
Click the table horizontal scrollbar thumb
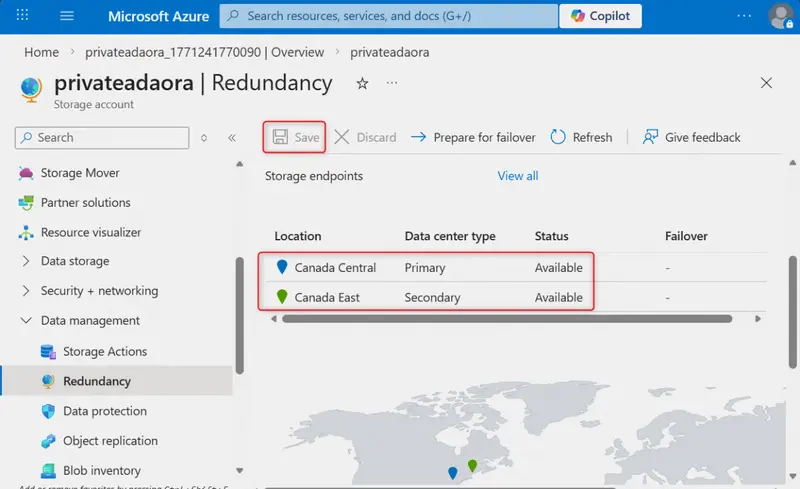point(507,319)
